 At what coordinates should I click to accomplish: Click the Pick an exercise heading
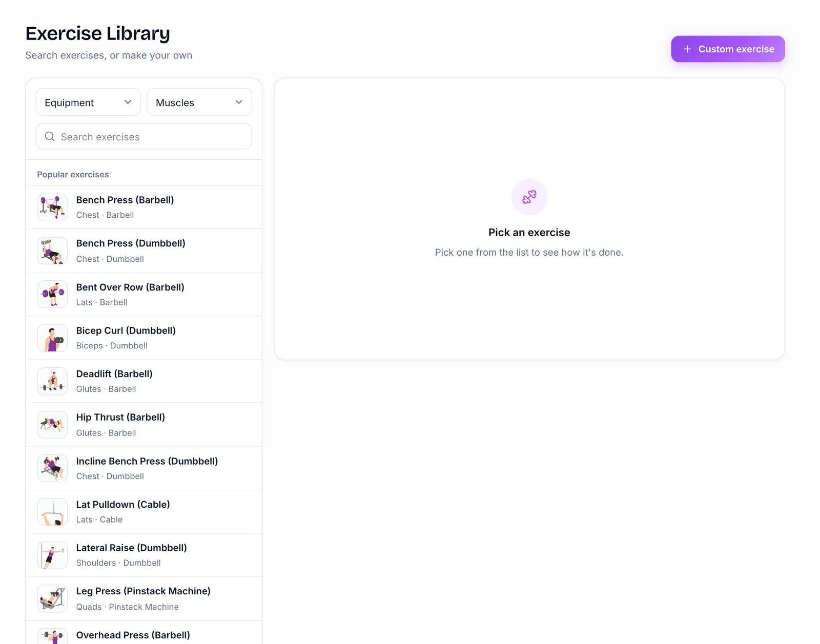529,233
